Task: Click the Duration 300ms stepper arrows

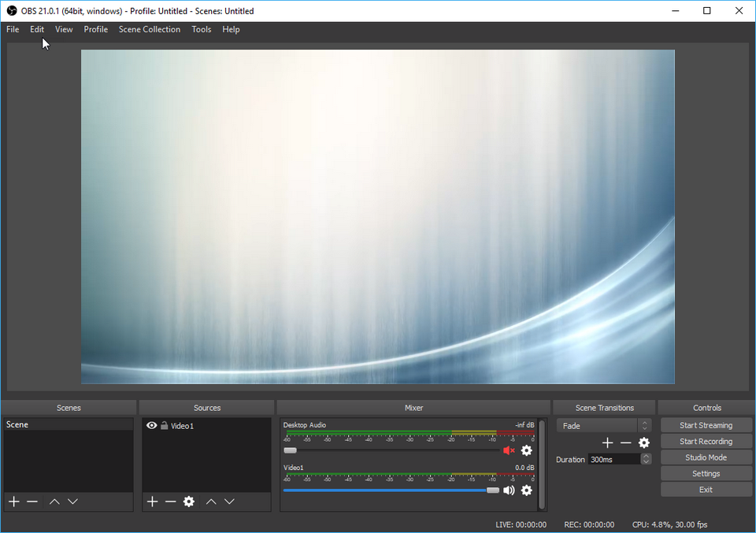Action: [x=646, y=459]
